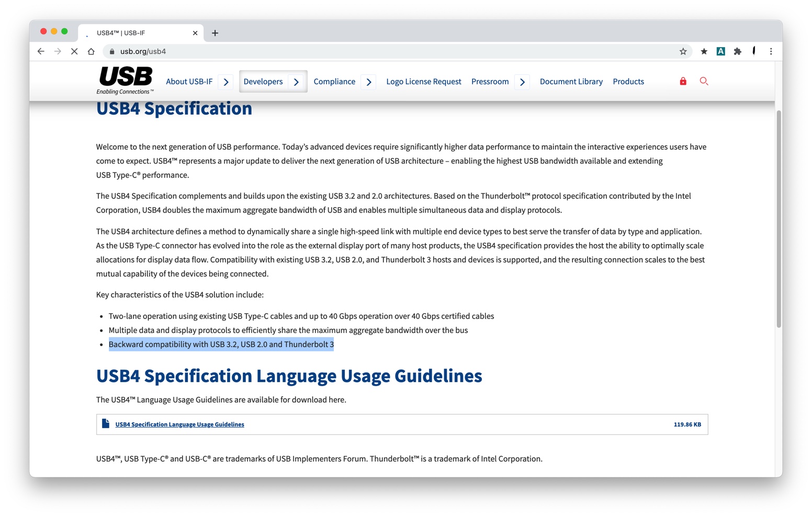This screenshot has height=516, width=812.
Task: Click the black profile avatar icon
Action: (x=754, y=51)
